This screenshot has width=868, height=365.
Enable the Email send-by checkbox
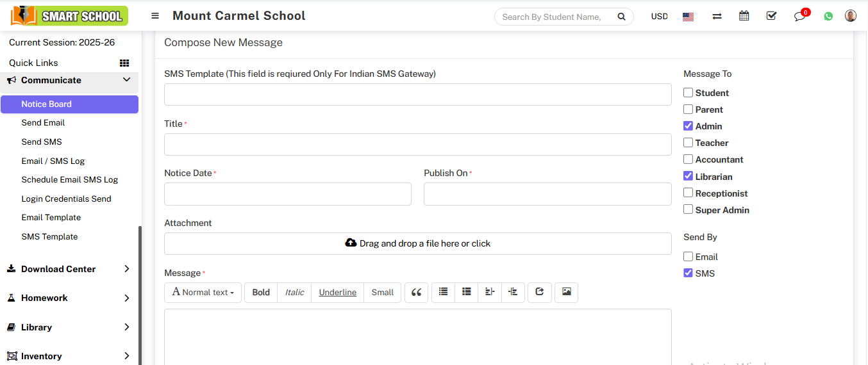688,257
